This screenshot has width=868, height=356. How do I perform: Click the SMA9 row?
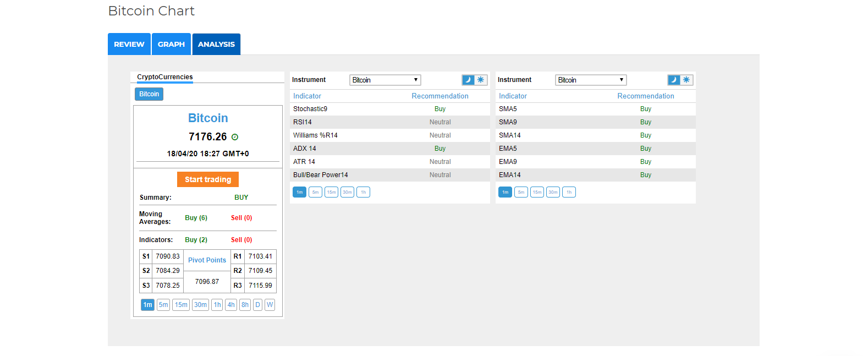click(x=596, y=122)
